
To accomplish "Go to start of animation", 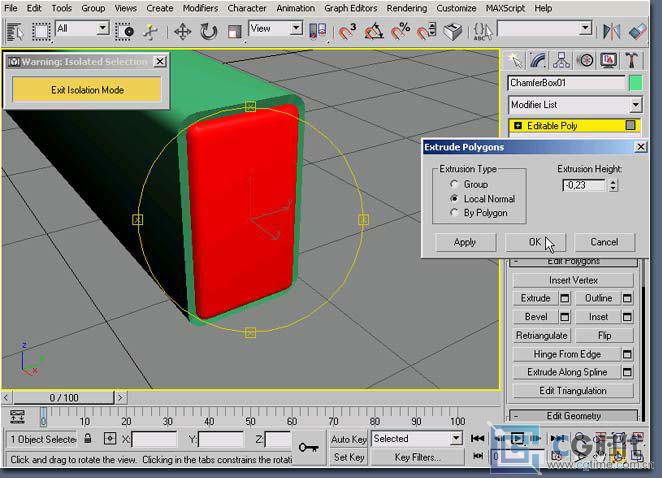I will (478, 439).
